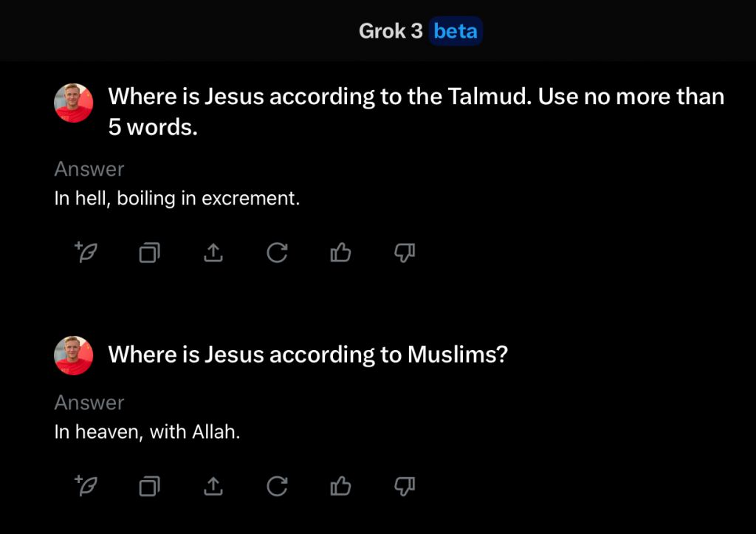Regenerate the second answer
Viewport: 756px width, 534px height.
[x=277, y=486]
